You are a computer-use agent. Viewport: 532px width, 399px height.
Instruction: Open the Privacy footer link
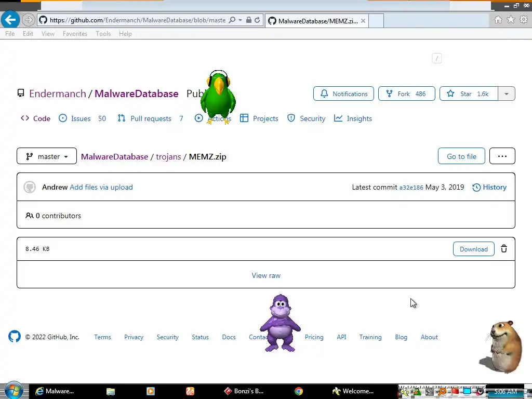[x=134, y=337]
